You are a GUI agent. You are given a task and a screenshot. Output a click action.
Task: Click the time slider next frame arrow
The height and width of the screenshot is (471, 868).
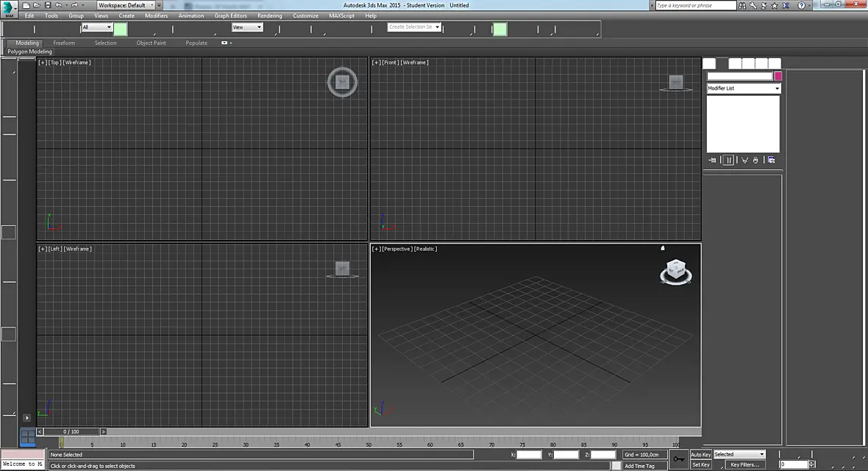[103, 431]
